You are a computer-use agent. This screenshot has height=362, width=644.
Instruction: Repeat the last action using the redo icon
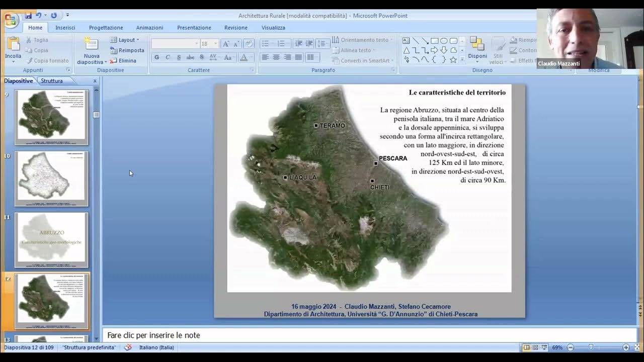(x=54, y=16)
